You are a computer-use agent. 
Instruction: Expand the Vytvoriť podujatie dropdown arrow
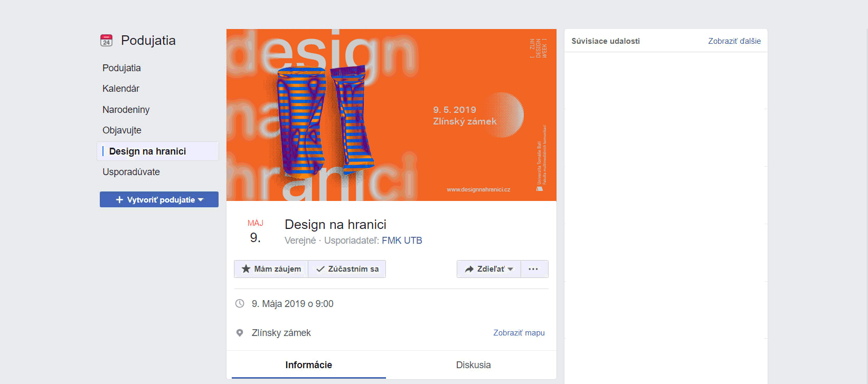point(201,200)
